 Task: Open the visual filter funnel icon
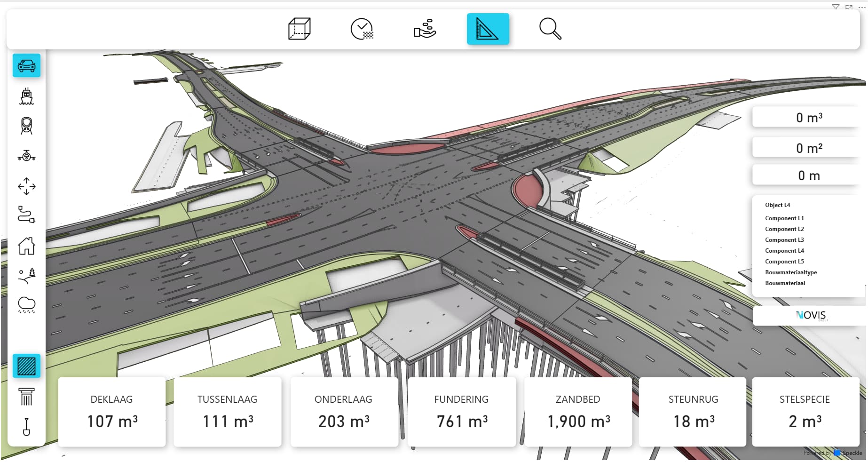836,7
